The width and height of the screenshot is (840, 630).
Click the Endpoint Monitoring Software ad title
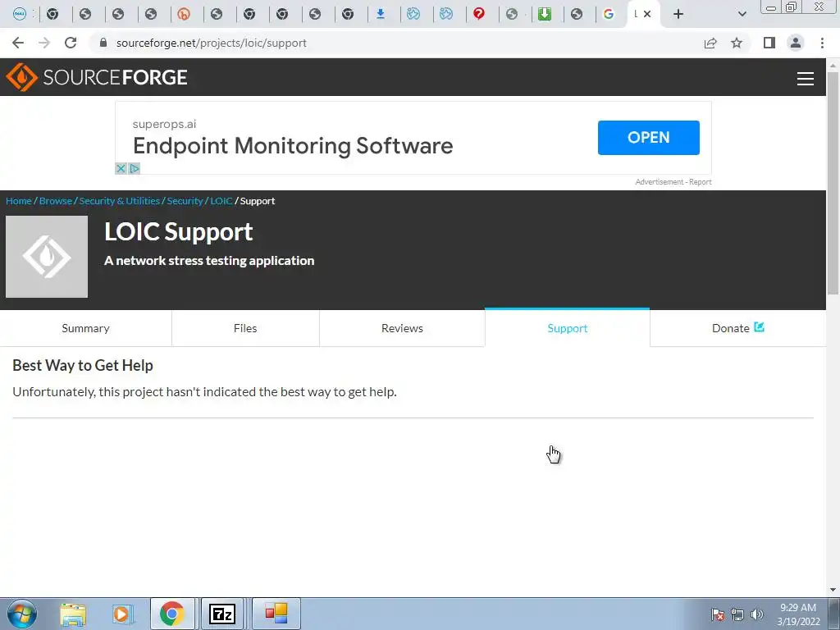point(293,146)
